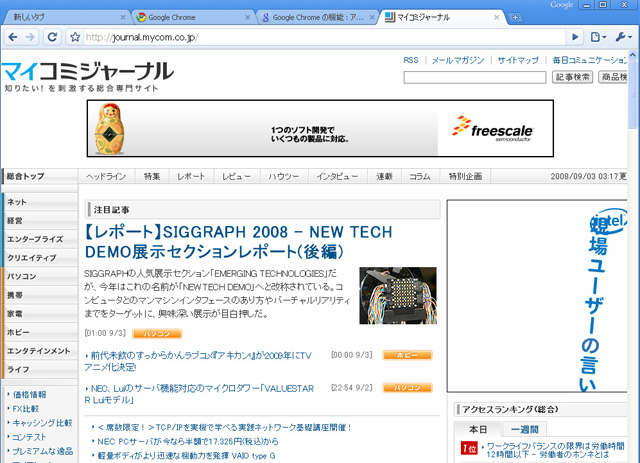Close the マイコミジャーナル tab

tap(496, 17)
